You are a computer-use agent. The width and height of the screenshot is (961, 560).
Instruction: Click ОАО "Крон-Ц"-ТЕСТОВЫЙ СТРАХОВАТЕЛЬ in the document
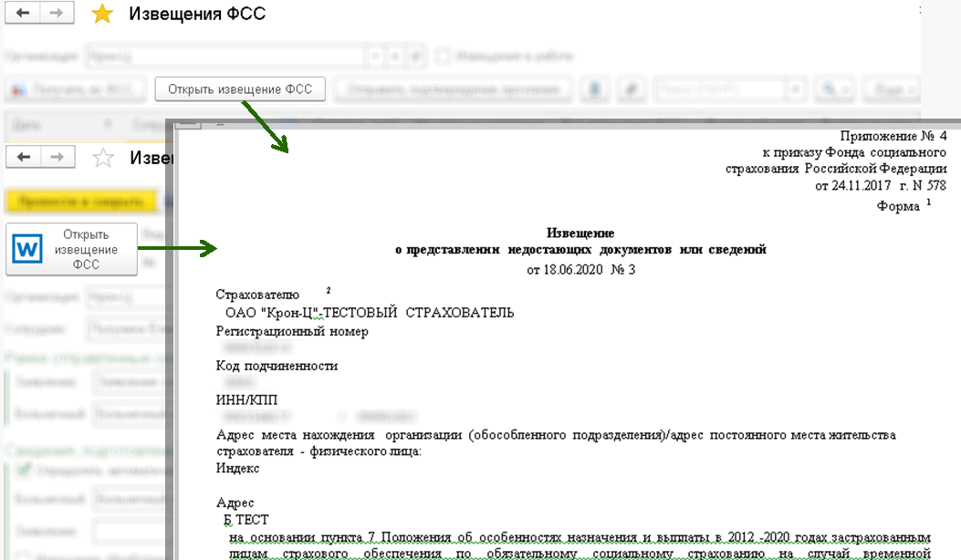370,313
